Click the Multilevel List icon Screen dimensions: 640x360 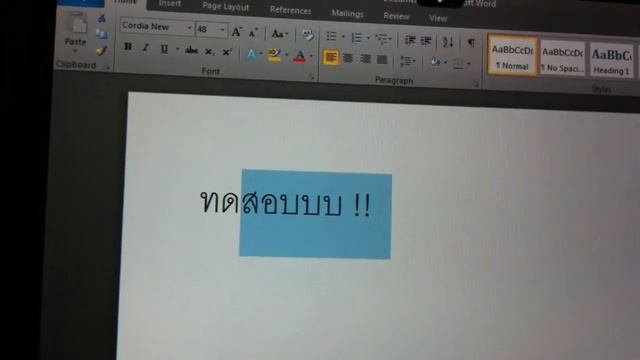(383, 39)
